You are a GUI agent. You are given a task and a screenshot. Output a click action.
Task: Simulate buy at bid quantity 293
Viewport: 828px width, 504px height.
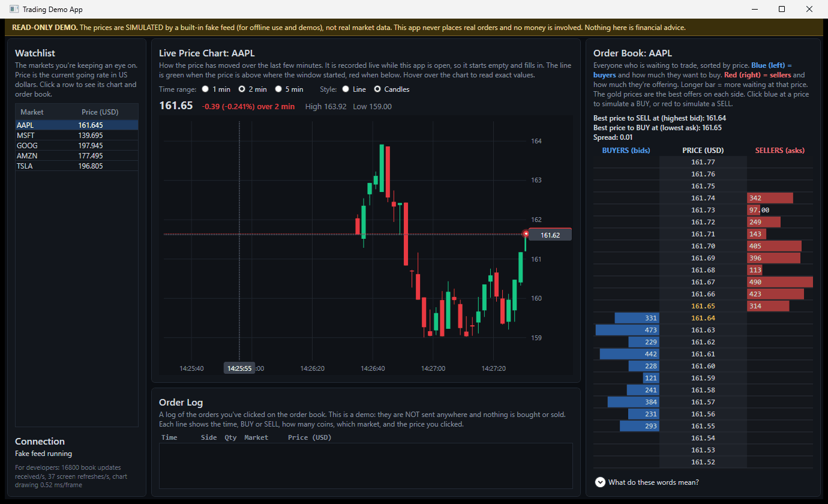pyautogui.click(x=640, y=426)
